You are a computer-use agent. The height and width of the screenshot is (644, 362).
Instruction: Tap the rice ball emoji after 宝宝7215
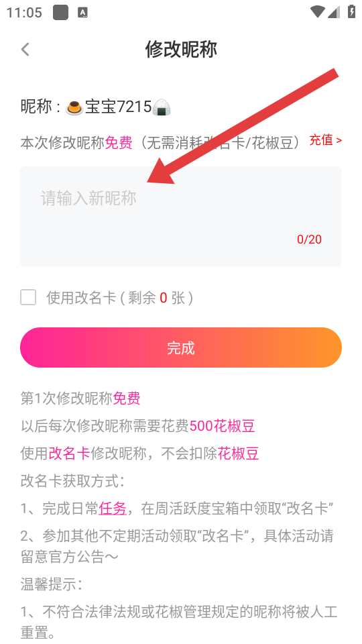pyautogui.click(x=162, y=108)
